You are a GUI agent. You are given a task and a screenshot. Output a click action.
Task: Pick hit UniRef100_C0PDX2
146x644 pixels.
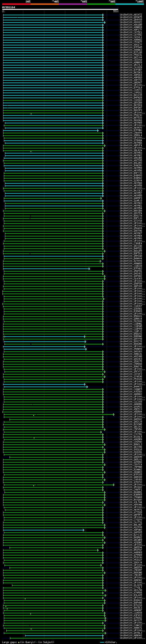pos(131,93)
